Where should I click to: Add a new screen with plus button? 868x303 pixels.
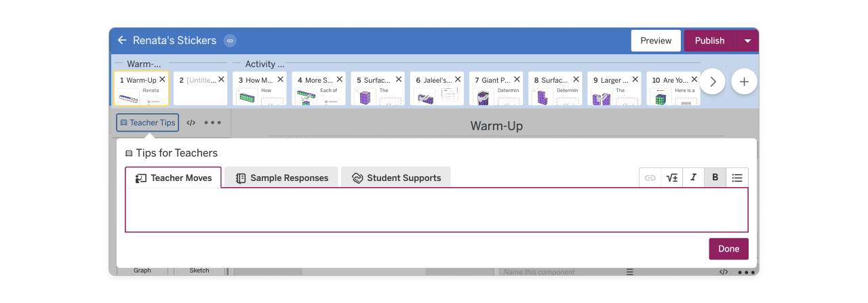pyautogui.click(x=744, y=81)
